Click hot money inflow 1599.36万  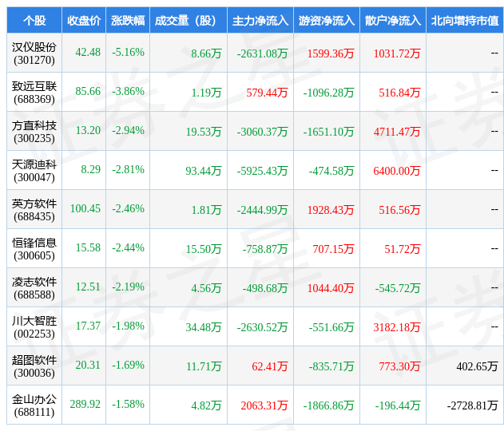(331, 53)
